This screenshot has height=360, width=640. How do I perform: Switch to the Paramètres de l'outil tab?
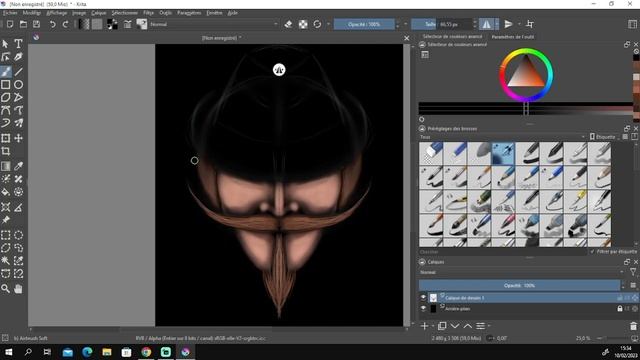coord(513,37)
